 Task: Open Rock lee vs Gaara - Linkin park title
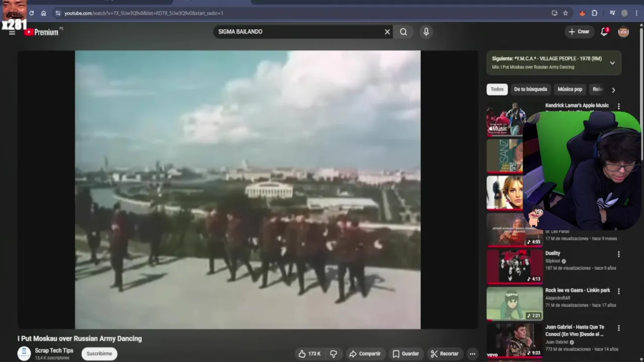(x=578, y=290)
